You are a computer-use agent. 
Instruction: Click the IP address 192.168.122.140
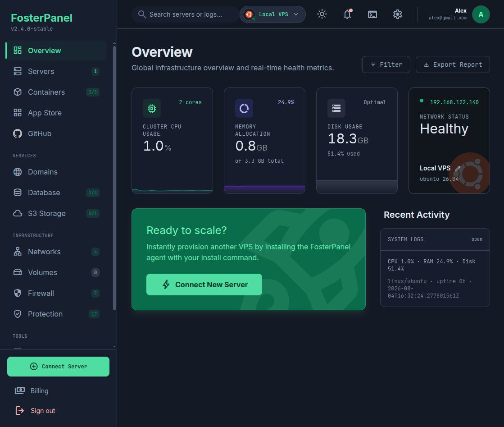point(454,102)
